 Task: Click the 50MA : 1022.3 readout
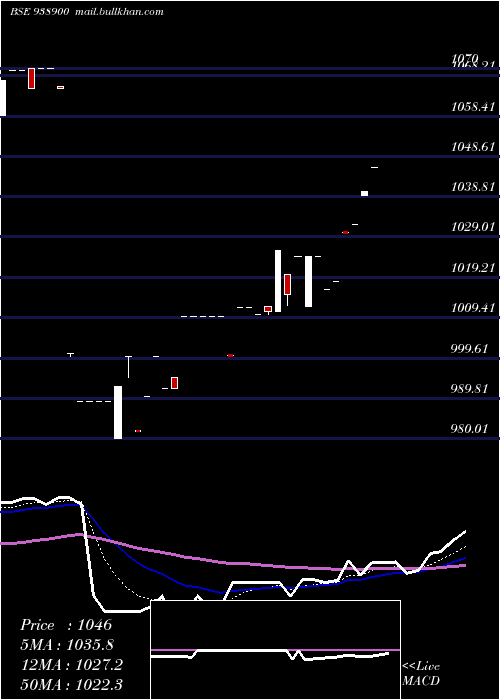72,684
